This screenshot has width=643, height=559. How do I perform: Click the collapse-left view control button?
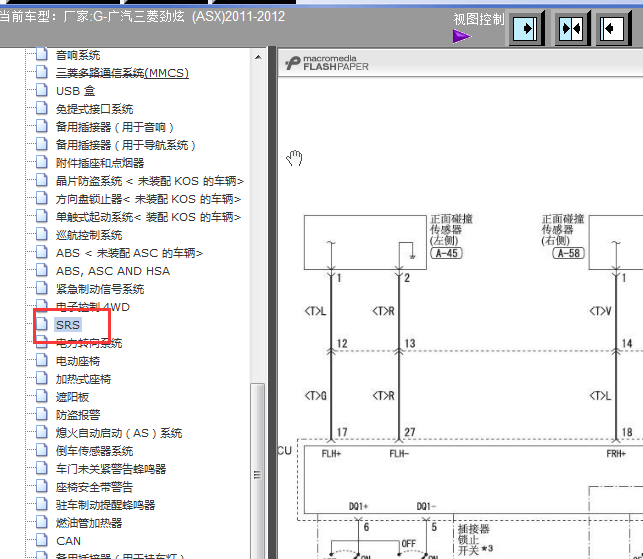(613, 29)
